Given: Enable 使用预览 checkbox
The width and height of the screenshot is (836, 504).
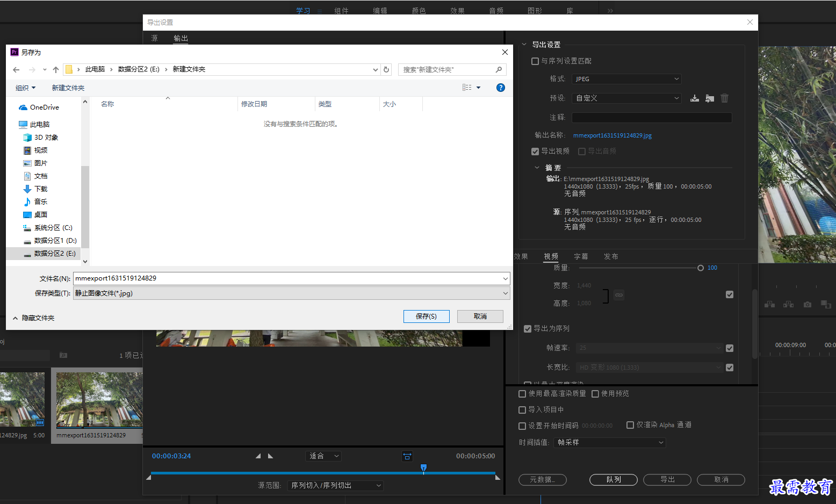Looking at the screenshot, I should tap(595, 394).
